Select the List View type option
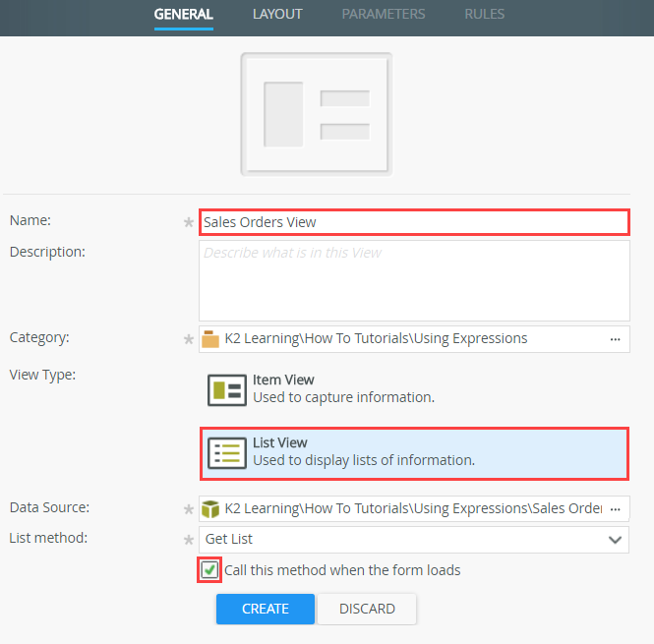 (x=414, y=453)
